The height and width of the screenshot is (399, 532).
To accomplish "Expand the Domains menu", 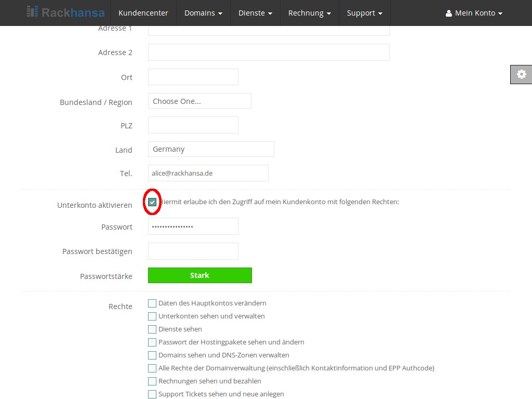I will [203, 13].
